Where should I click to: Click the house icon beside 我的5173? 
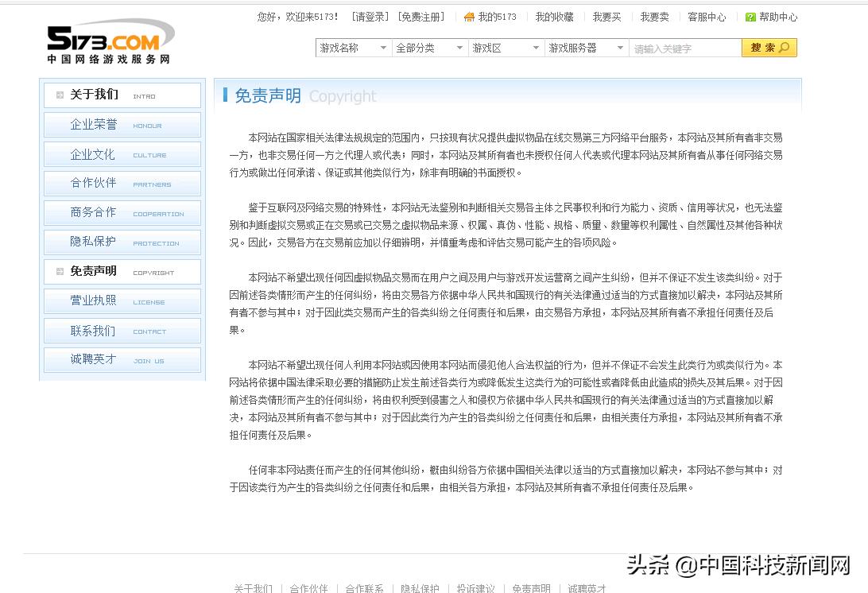coord(469,16)
